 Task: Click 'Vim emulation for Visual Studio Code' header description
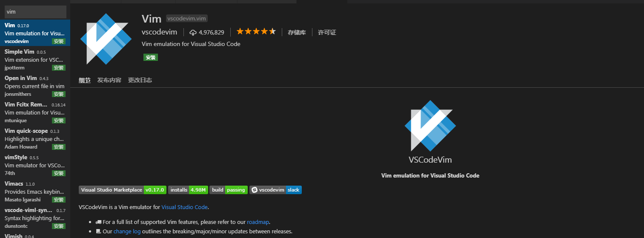click(x=191, y=44)
